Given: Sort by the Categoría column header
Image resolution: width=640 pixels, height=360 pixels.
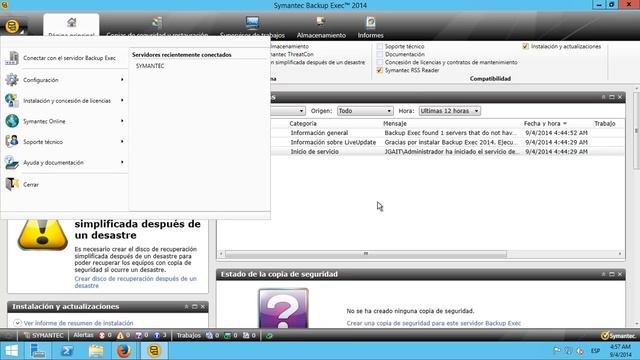Looking at the screenshot, I should (x=303, y=123).
